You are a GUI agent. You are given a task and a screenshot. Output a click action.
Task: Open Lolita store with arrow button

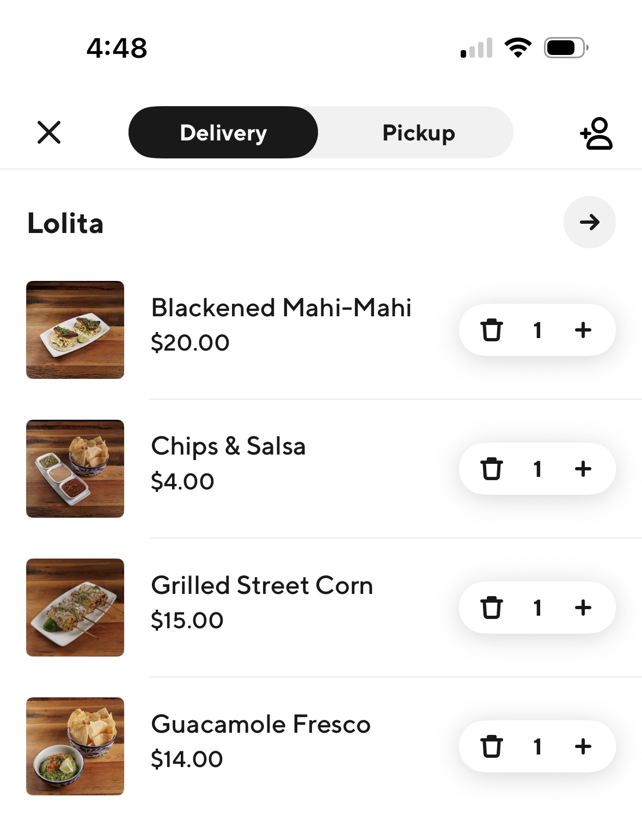pyautogui.click(x=590, y=222)
